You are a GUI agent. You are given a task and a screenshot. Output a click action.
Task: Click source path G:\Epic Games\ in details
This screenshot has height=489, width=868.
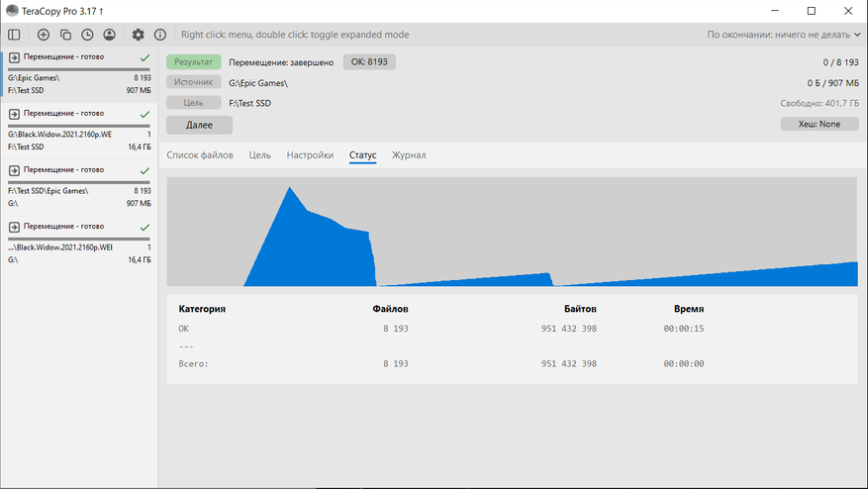pos(258,83)
